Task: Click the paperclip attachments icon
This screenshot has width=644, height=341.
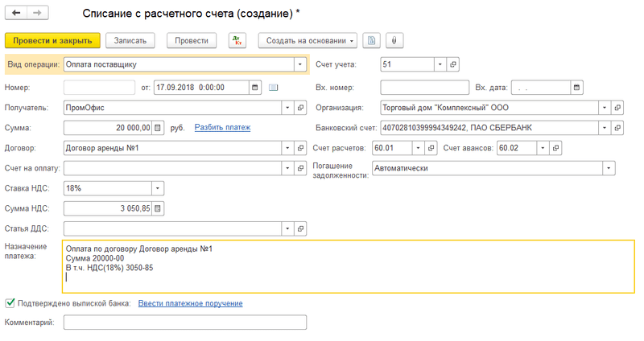Action: point(394,40)
